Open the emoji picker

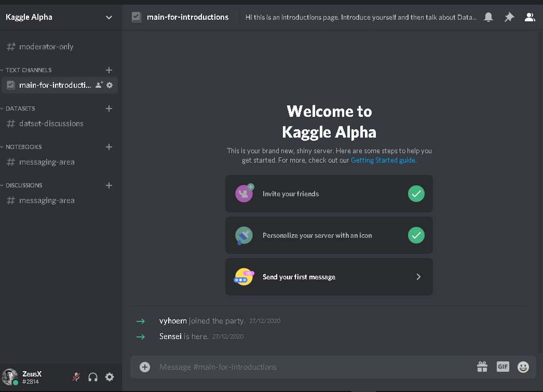pyautogui.click(x=523, y=367)
